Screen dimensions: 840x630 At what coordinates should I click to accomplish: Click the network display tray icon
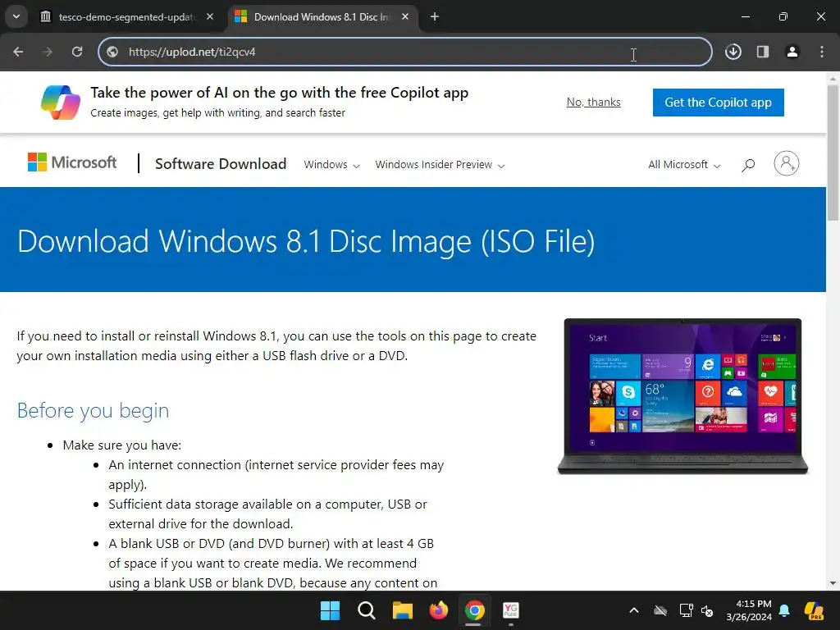(x=687, y=610)
